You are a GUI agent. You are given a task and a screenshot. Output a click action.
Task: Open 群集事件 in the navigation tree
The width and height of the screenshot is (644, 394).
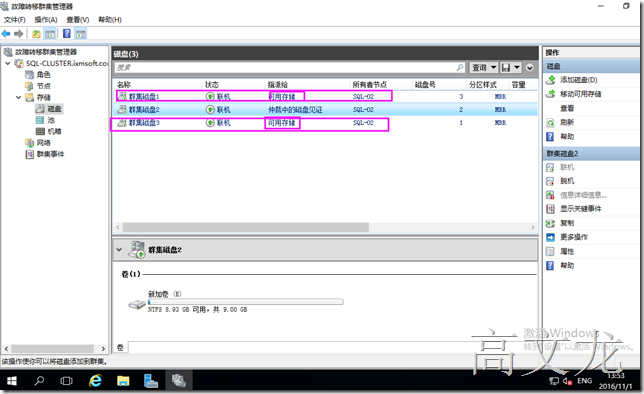51,154
